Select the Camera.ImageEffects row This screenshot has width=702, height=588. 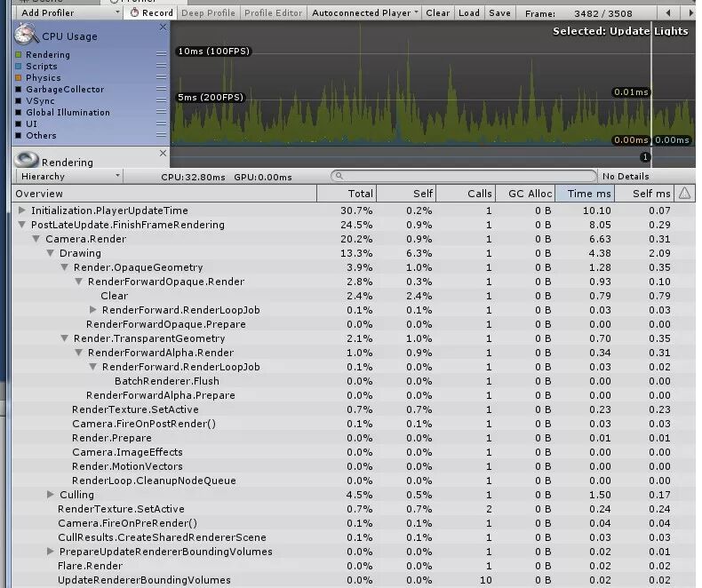pos(354,452)
